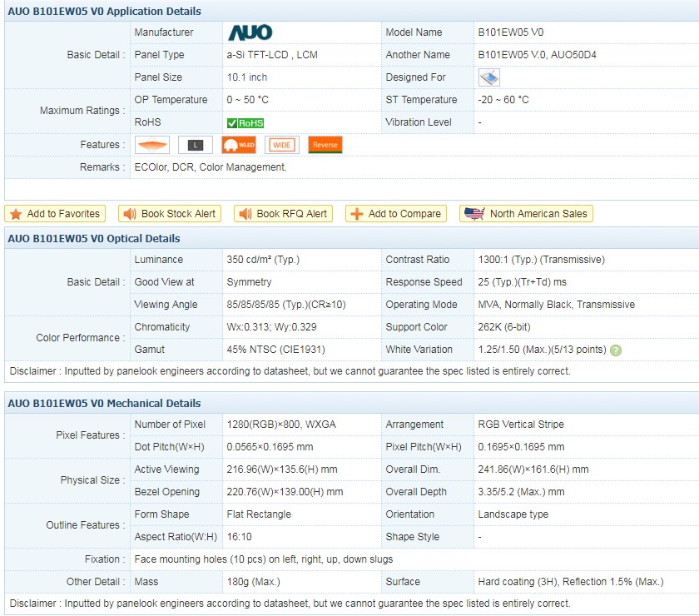Click the viewing angle '85/85/85/85 (Typ.)(CR≥10)'

point(286,305)
